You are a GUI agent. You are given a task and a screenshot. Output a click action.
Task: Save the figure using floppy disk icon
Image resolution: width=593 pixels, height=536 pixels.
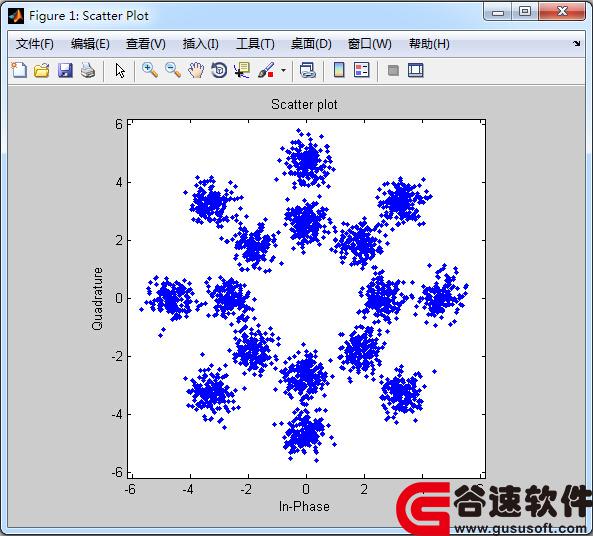coord(65,70)
